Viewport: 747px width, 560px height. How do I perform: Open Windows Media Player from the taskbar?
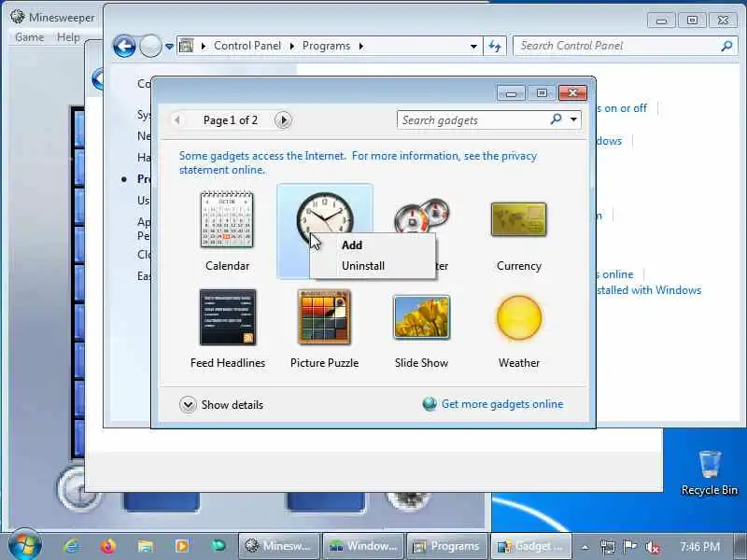coord(182,546)
